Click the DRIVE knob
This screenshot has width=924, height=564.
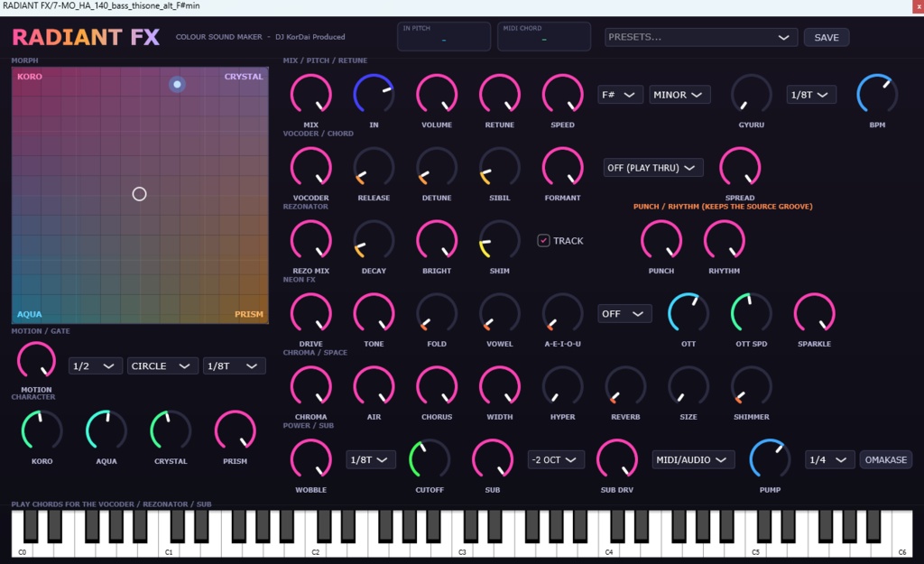click(x=310, y=313)
